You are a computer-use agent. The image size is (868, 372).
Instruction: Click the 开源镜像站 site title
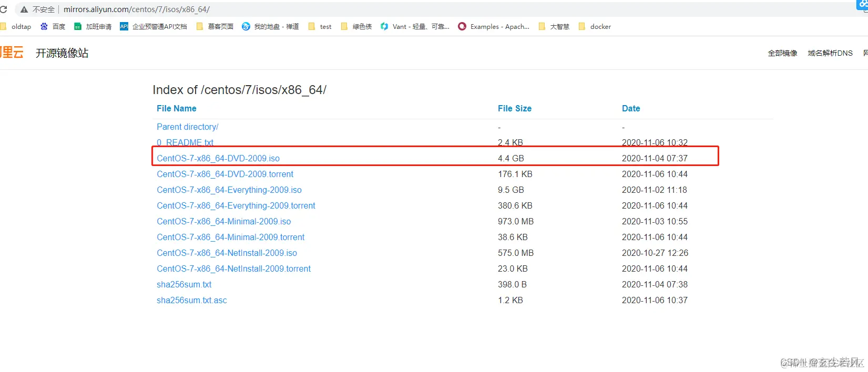click(x=62, y=53)
